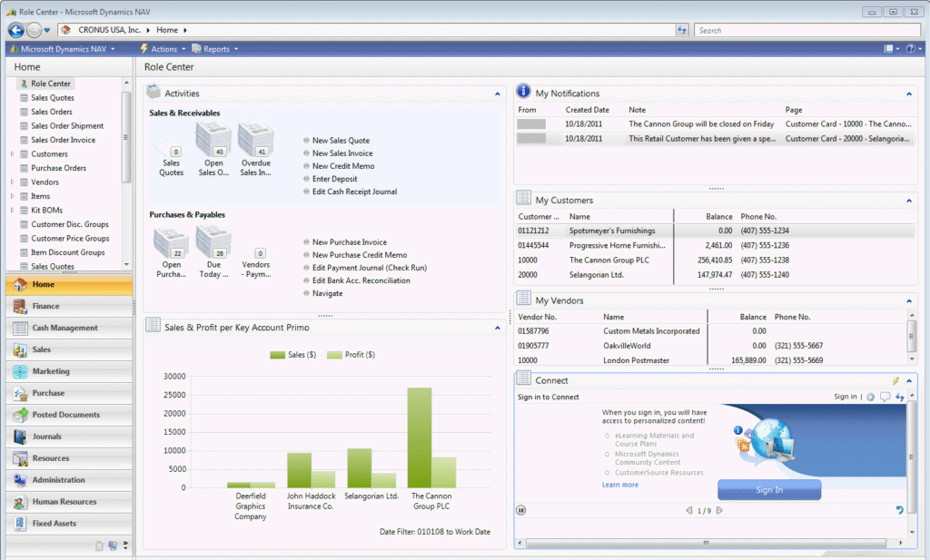The width and height of the screenshot is (930, 560).
Task: Open the Journals navigation button
Action: coord(69,437)
